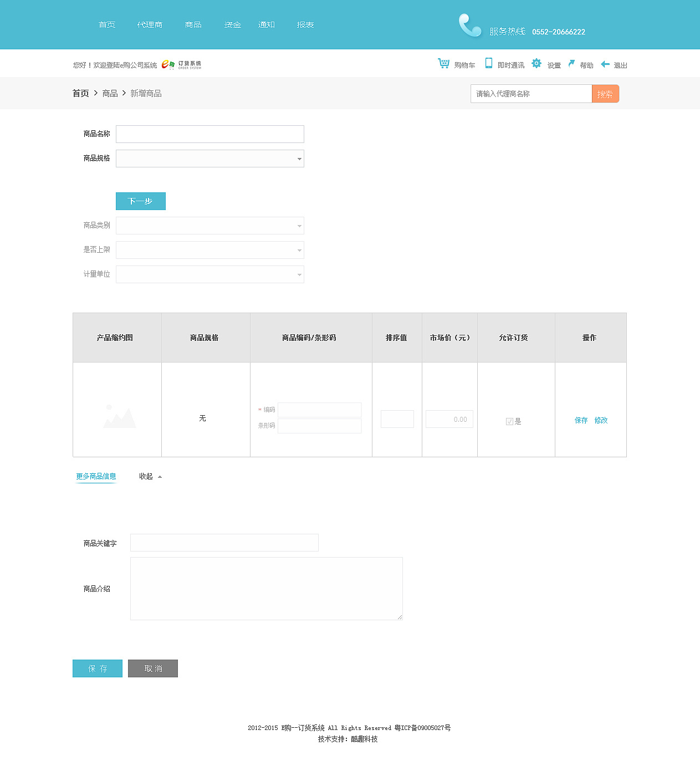Click the service hotline telephone icon
The width and height of the screenshot is (700, 776).
470,25
